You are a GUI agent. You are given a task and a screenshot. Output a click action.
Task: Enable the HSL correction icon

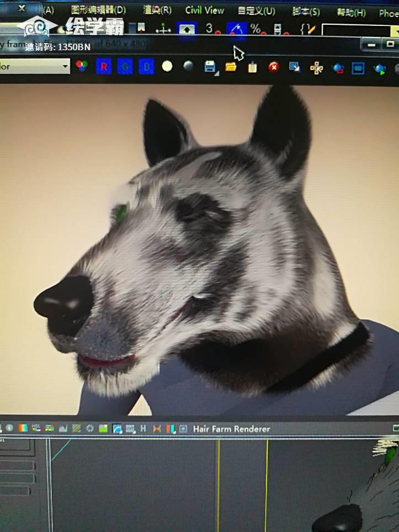pos(36,428)
